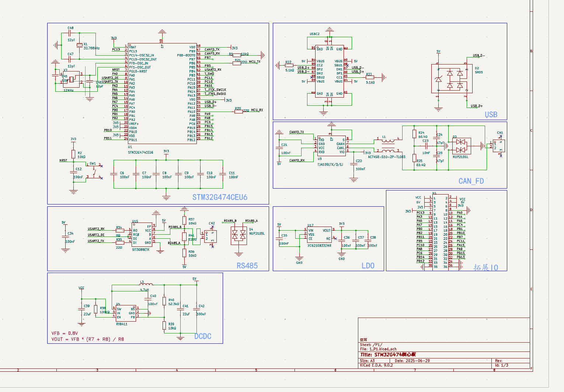Select the CN2 RS485 connector symbol
The image size is (564, 392).
pos(210,236)
